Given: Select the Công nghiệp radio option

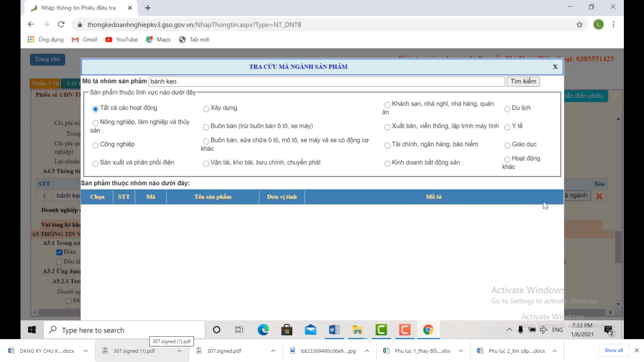Looking at the screenshot, I should (95, 145).
